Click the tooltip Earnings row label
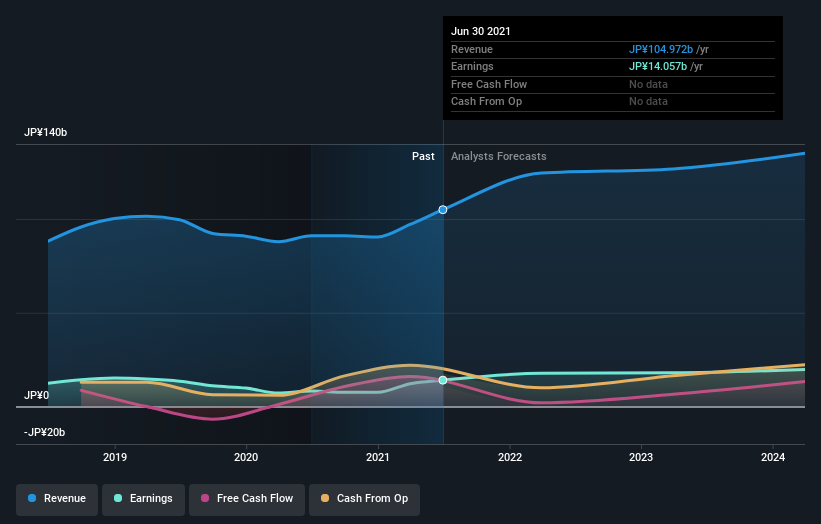This screenshot has width=821, height=524. (x=472, y=66)
